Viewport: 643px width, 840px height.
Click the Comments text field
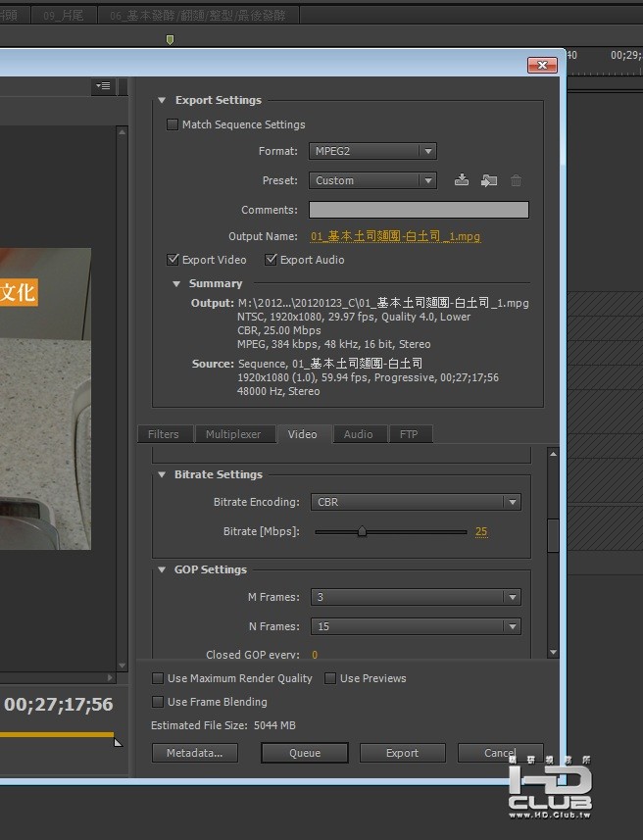click(419, 210)
